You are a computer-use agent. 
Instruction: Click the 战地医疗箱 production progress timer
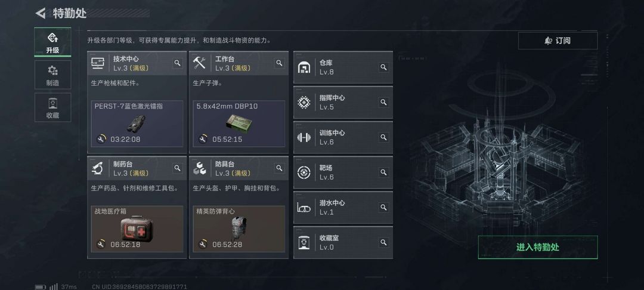(x=118, y=245)
